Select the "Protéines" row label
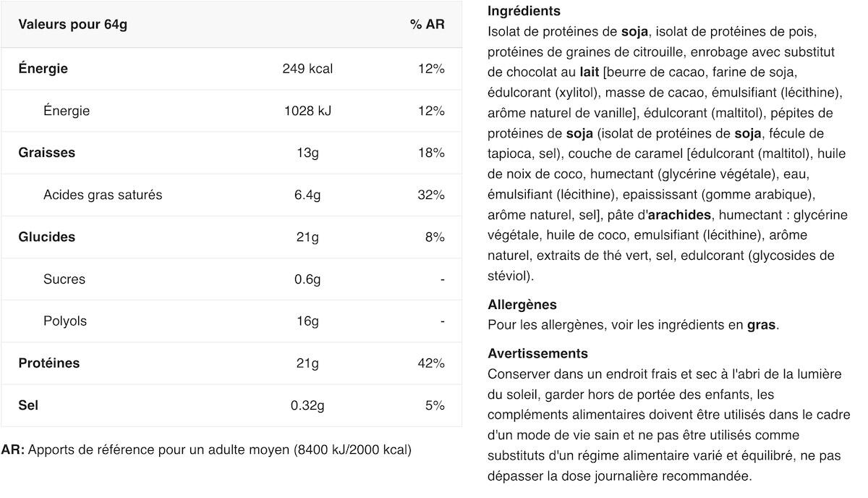Image resolution: width=868 pixels, height=498 pixels. tap(49, 363)
